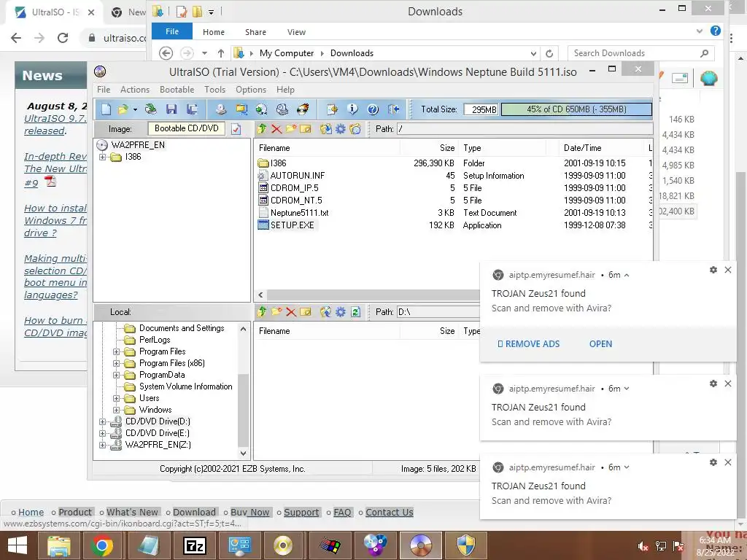
Task: Select SETUP.EXE in the image file list
Action: click(292, 225)
